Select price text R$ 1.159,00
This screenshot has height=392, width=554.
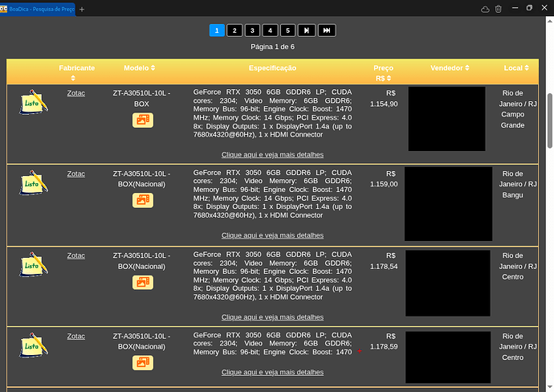click(x=384, y=179)
